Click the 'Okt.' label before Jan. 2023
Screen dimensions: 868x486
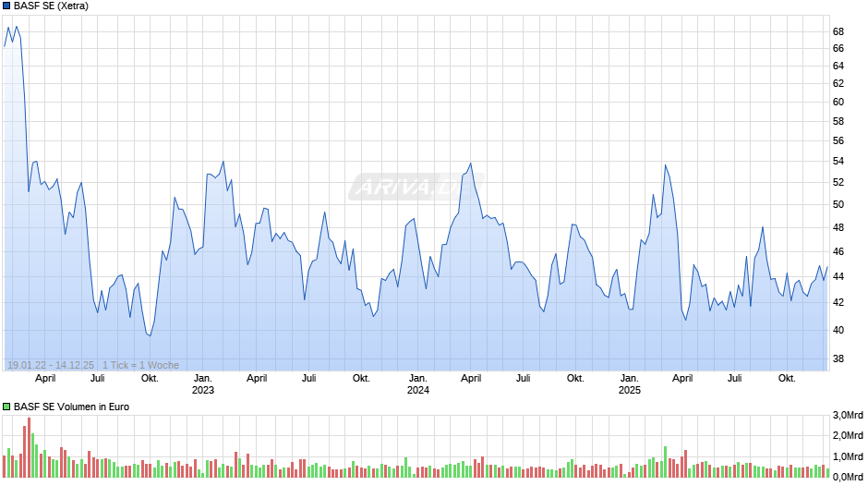150,379
